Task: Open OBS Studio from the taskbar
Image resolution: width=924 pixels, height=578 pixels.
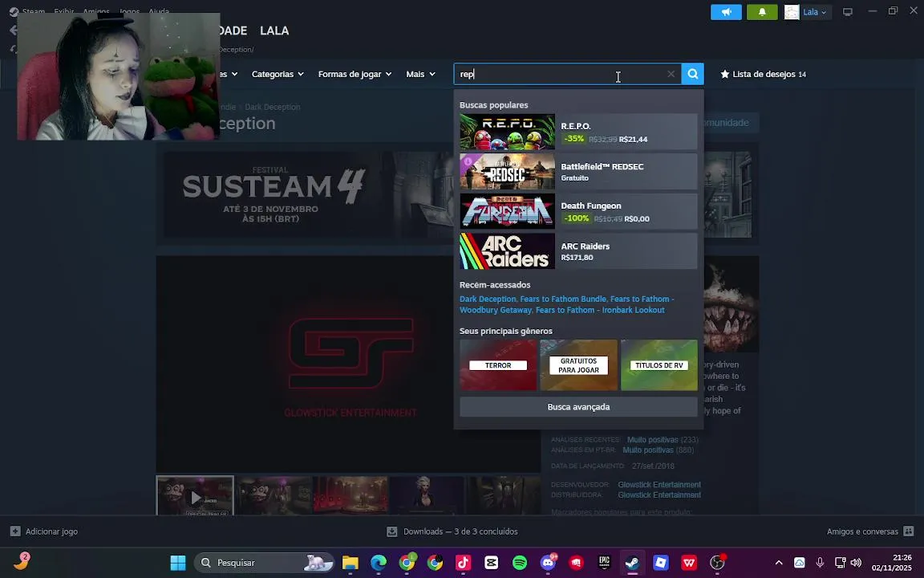Action: 717,563
